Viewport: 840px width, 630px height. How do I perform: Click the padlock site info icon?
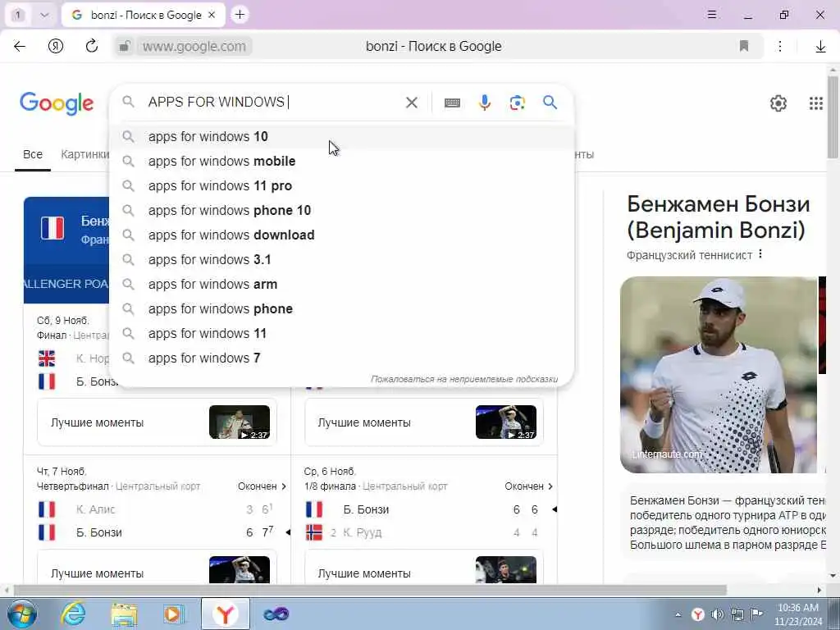[124, 47]
